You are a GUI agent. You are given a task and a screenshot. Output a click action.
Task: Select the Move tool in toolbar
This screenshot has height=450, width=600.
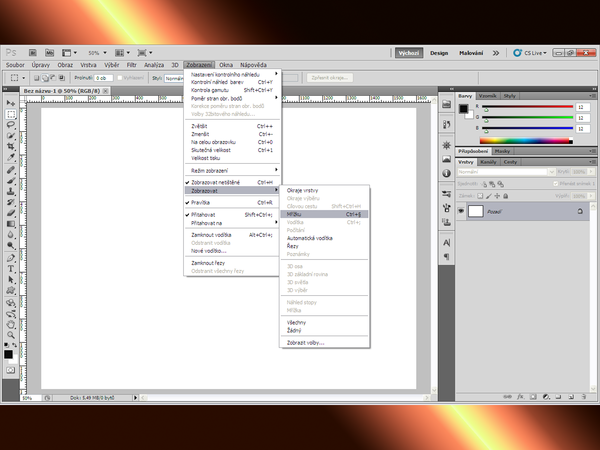[x=9, y=103]
